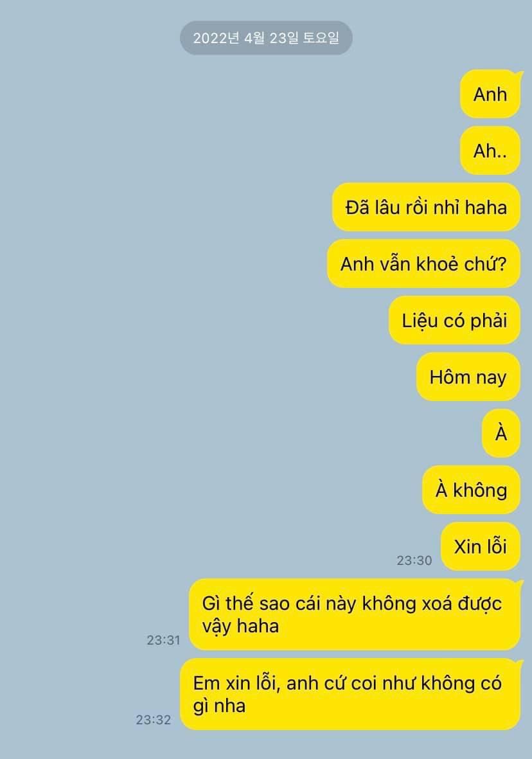Click 'gì nha' in the last message
Image resolution: width=532 pixels, height=759 pixels.
pyautogui.click(x=219, y=706)
